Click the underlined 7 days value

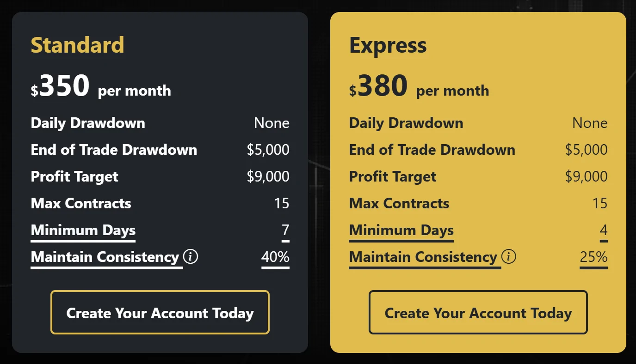[285, 230]
